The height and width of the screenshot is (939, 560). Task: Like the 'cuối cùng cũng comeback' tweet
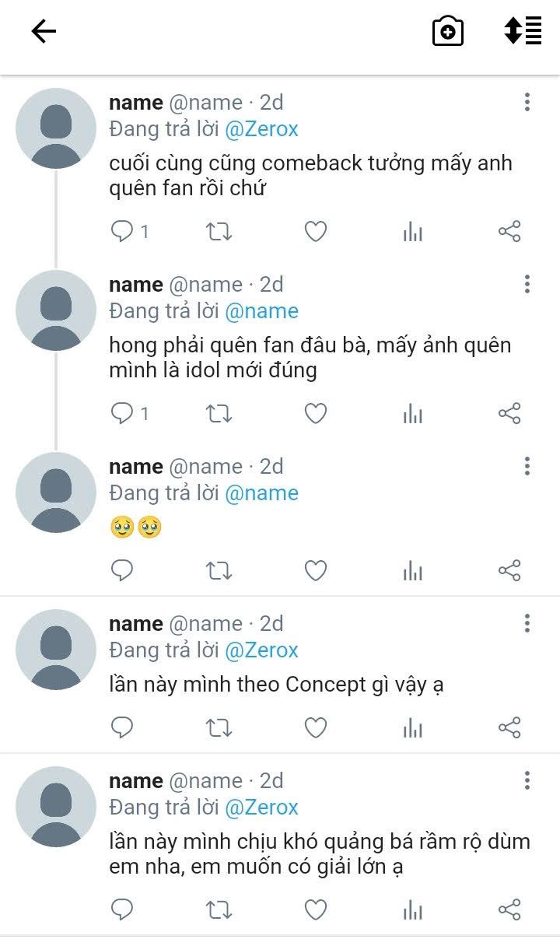[x=315, y=231]
